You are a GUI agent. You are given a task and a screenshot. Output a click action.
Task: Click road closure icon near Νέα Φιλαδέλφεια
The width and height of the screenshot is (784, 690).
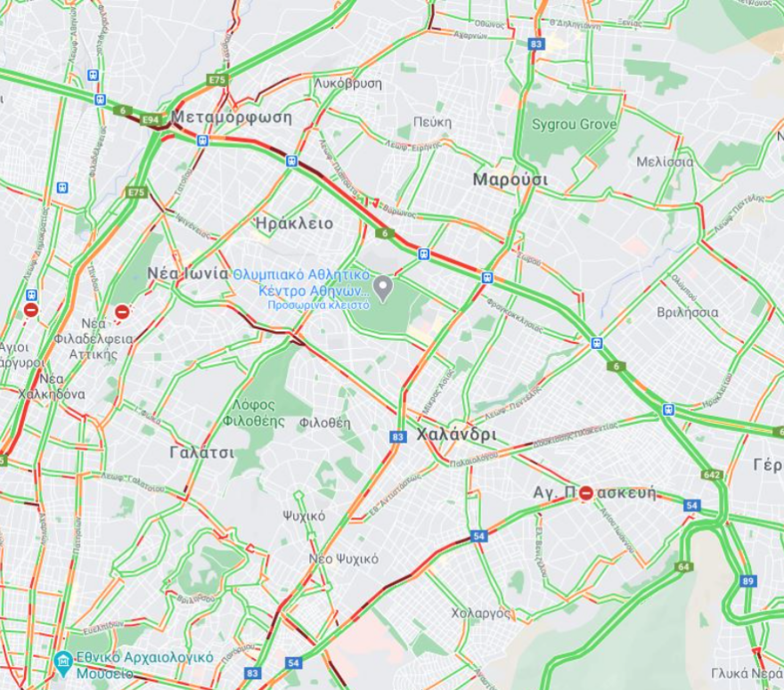click(x=122, y=313)
